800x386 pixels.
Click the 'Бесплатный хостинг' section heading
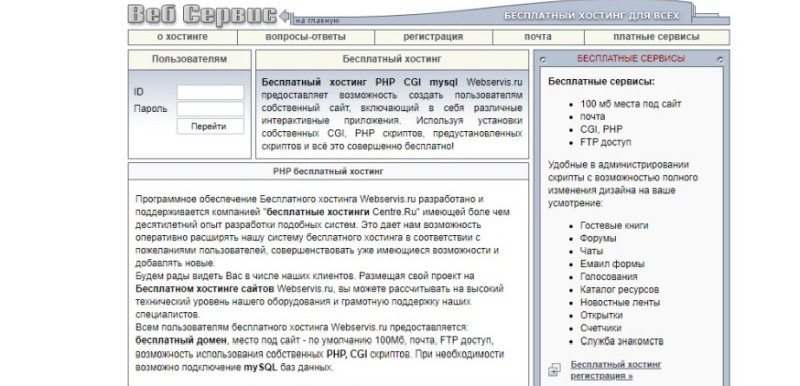click(392, 59)
